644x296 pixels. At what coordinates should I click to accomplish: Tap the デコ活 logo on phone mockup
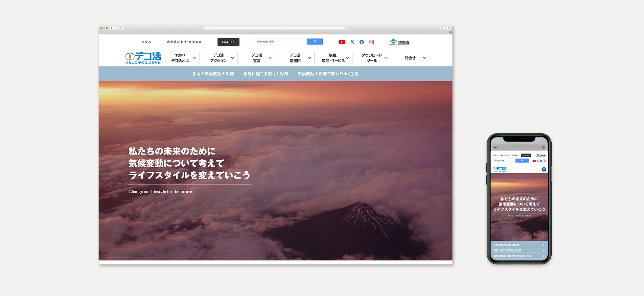pos(499,169)
